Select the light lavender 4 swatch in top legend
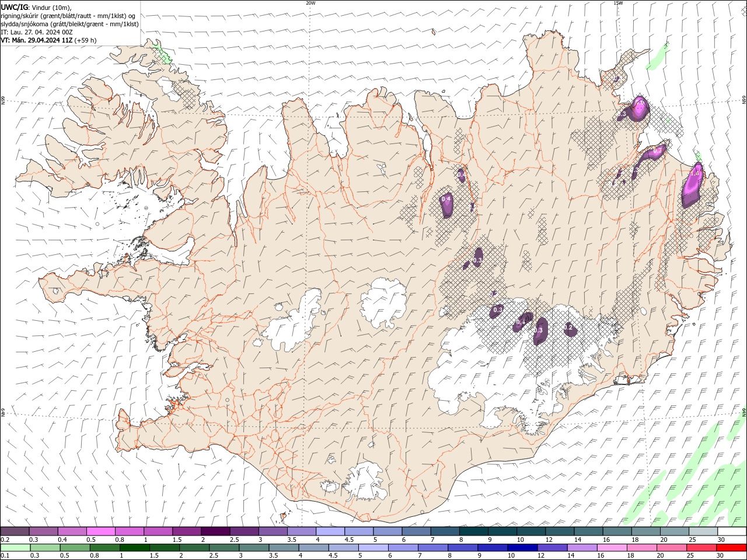The width and height of the screenshot is (747, 560). pyautogui.click(x=330, y=531)
